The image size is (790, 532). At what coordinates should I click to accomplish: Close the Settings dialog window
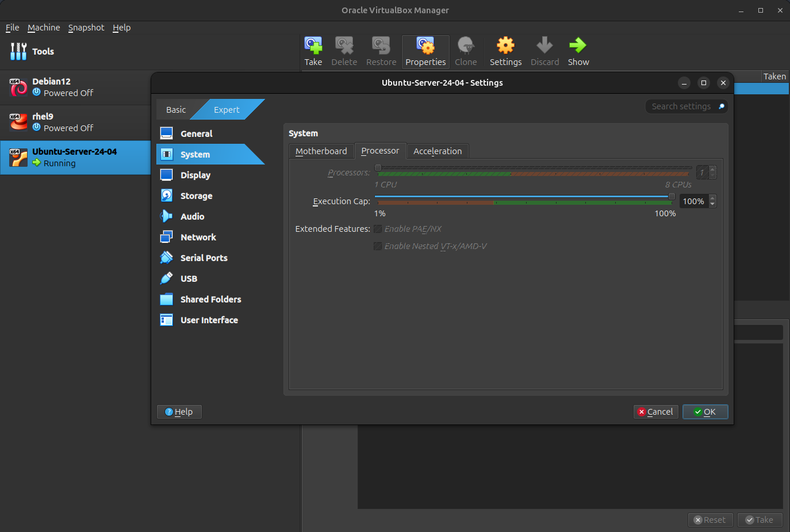tap(723, 83)
